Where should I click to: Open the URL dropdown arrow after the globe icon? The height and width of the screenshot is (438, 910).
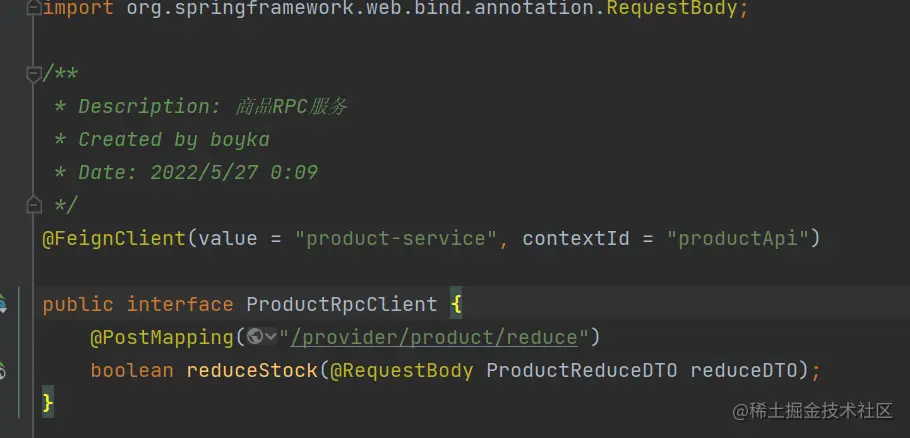point(270,337)
